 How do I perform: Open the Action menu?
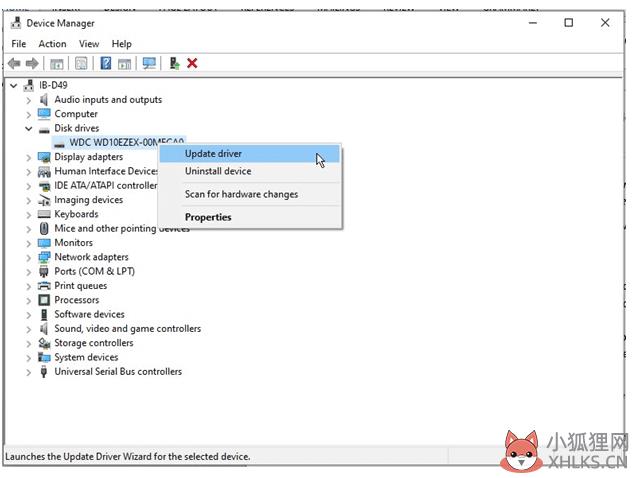52,44
